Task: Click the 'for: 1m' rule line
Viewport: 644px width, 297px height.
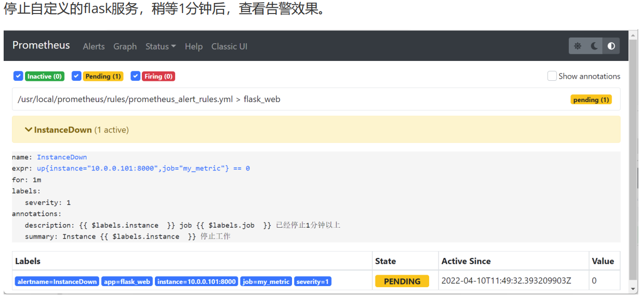Action: [27, 180]
